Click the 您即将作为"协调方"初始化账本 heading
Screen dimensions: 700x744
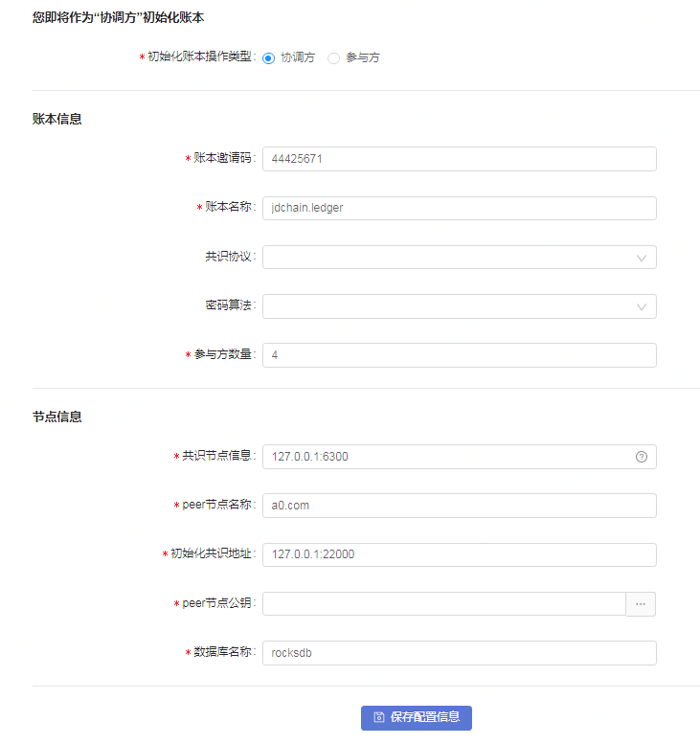[x=118, y=17]
